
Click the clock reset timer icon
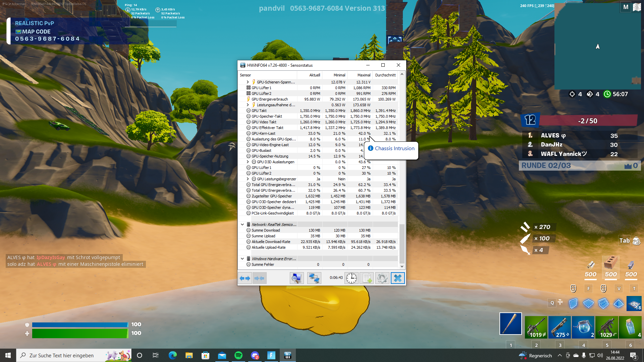[351, 278]
